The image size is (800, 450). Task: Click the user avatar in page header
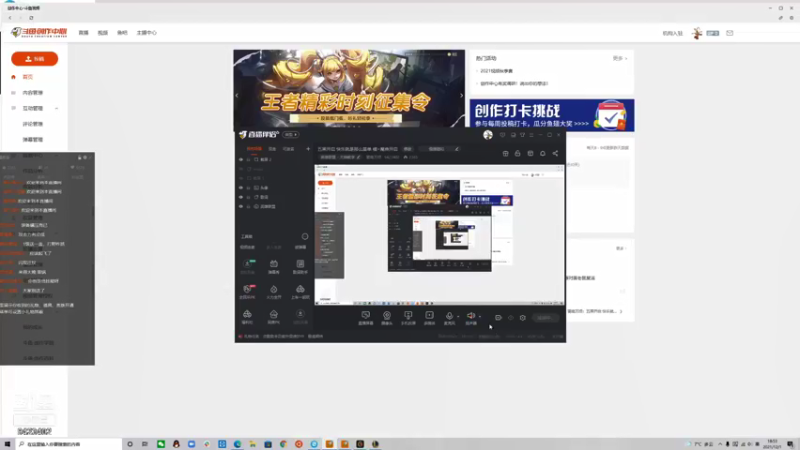697,33
